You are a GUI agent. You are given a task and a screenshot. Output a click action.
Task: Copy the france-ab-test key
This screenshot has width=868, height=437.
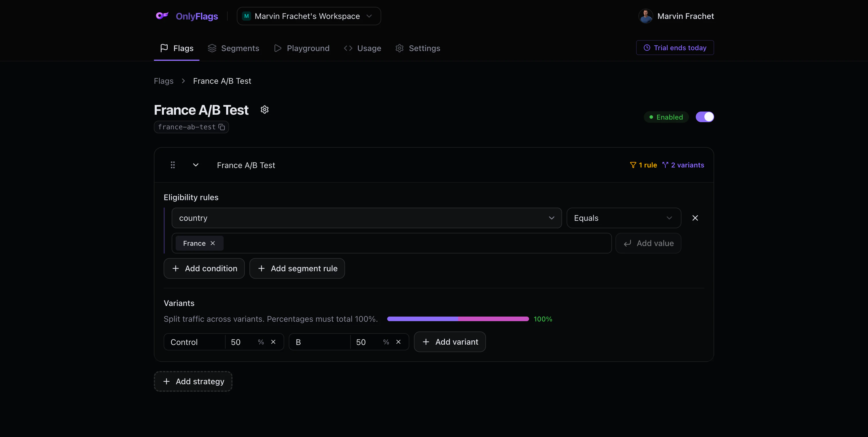click(222, 127)
